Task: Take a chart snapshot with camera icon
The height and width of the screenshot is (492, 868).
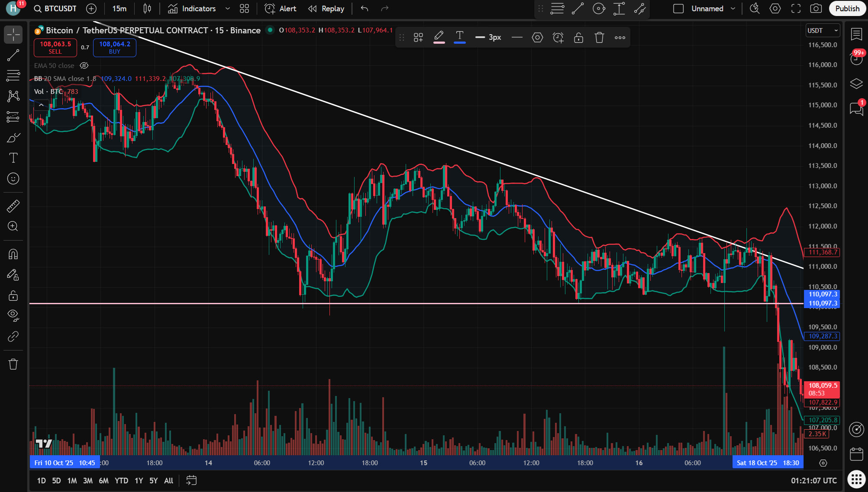Action: [x=816, y=9]
